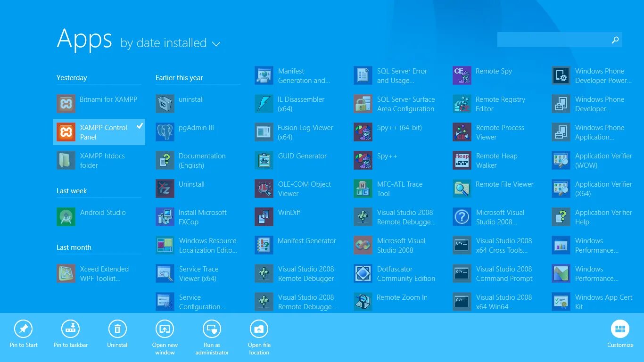Open the Manifest Generator icon

[x=264, y=245]
